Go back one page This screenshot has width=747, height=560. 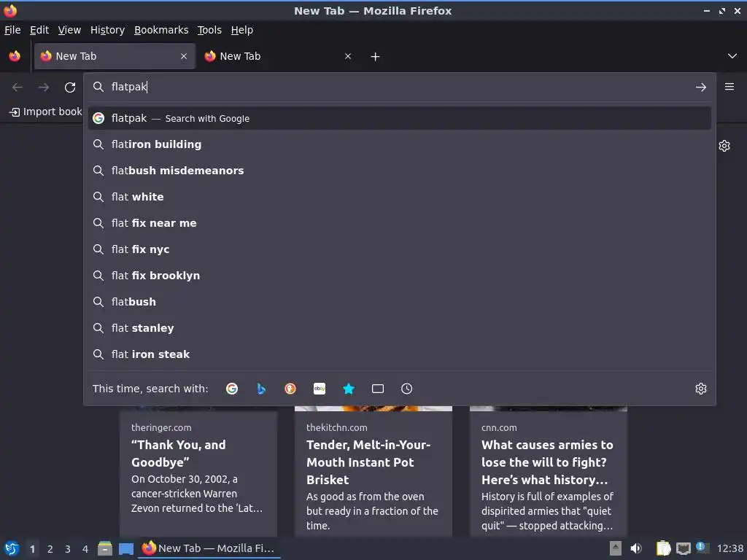(x=18, y=87)
